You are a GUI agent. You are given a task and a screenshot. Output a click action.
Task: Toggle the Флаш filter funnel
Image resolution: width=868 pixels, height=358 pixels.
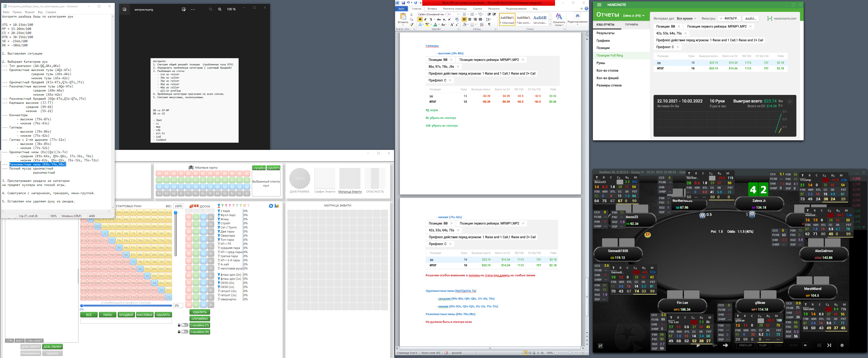point(219,219)
